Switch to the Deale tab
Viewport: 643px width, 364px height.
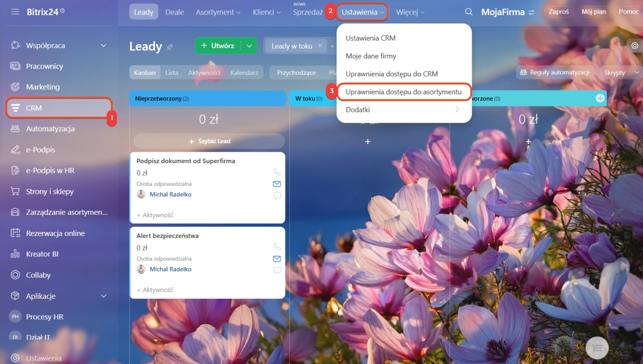pos(174,12)
